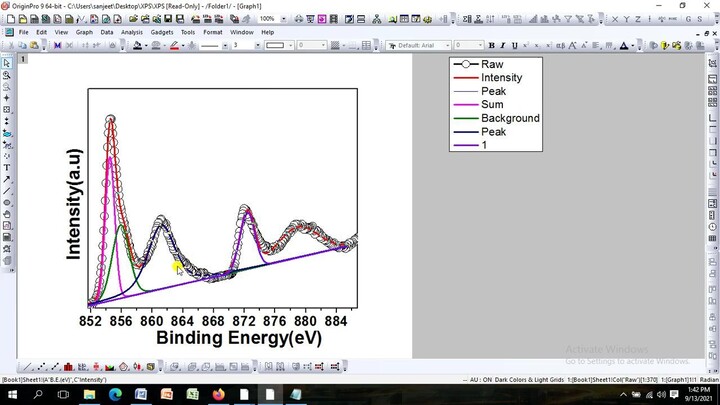Click the Binding Energy(eV) axis title

pos(238,338)
